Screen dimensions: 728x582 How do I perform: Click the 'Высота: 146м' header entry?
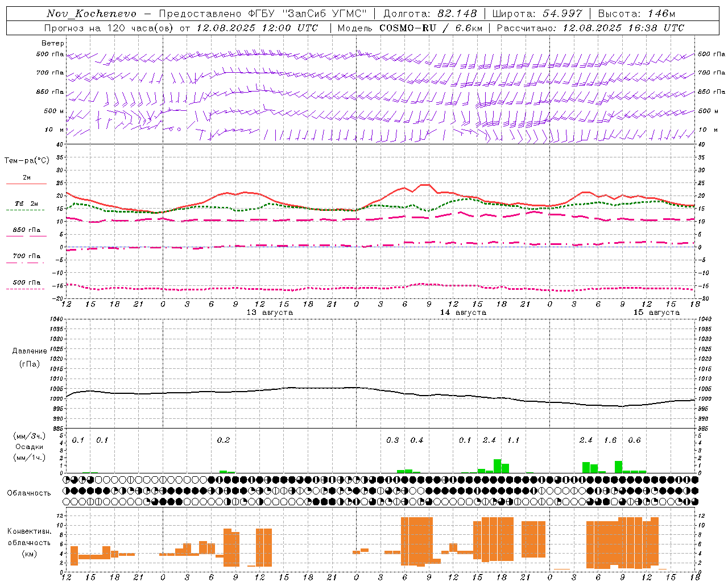[637, 14]
